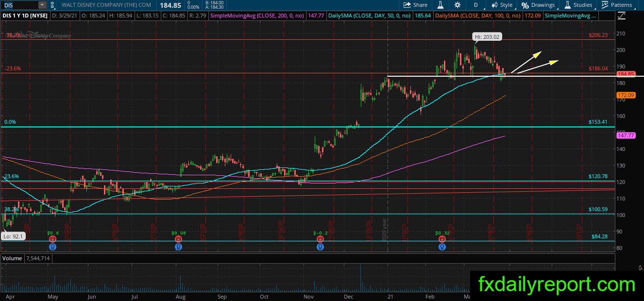The image size is (644, 301).
Task: Click the 147.77 value in the studies bar
Action: click(316, 16)
